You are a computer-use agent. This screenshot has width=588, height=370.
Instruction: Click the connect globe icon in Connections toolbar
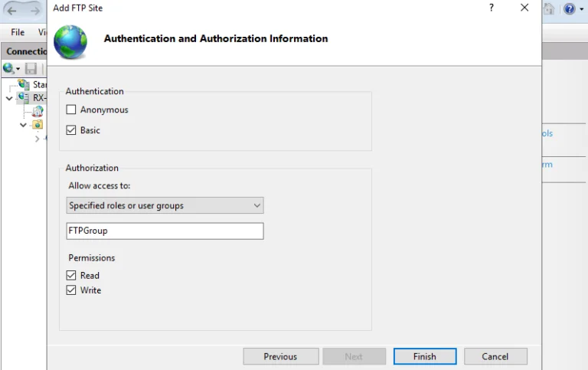coord(8,68)
